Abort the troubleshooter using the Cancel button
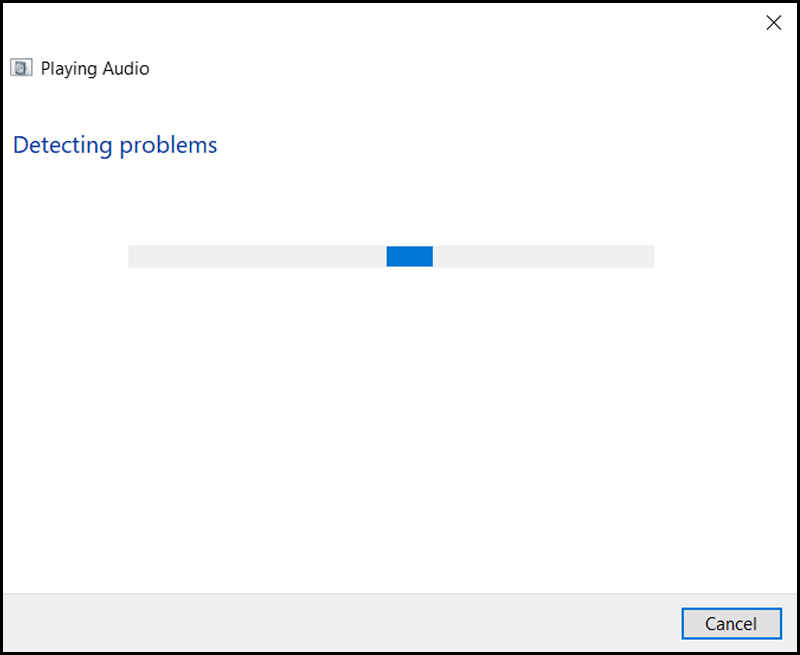This screenshot has height=655, width=800. tap(731, 623)
